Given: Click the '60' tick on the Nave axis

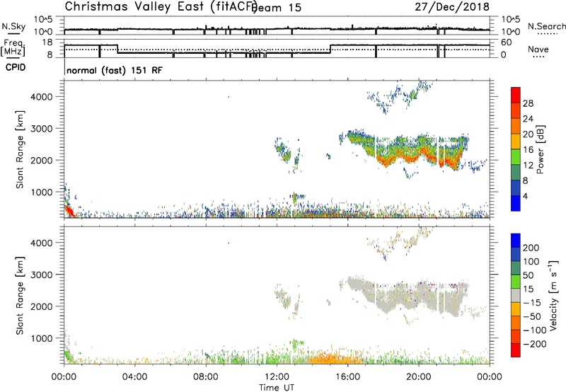Looking at the screenshot, I should tap(506, 42).
